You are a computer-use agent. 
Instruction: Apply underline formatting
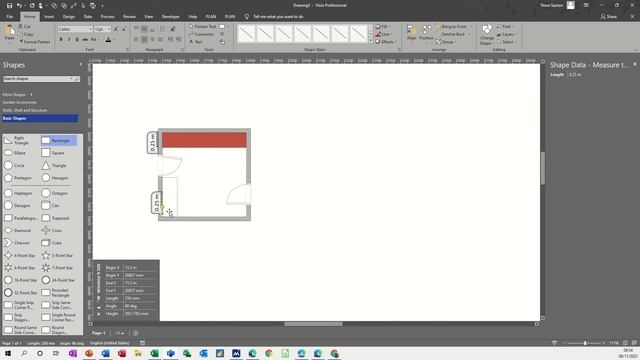77,40
